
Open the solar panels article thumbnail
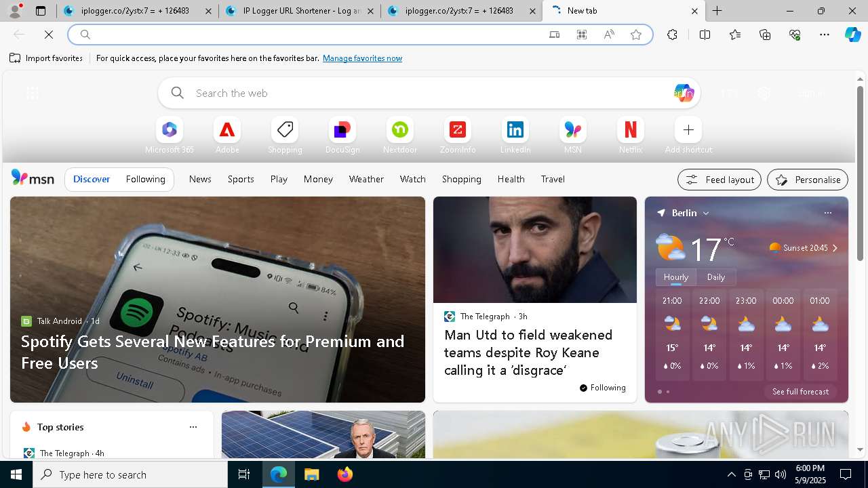click(323, 434)
